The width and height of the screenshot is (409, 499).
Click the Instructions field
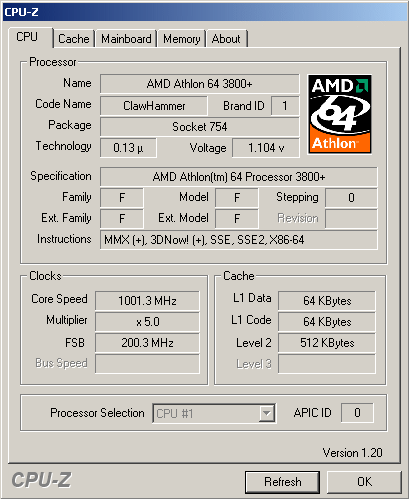[239, 240]
